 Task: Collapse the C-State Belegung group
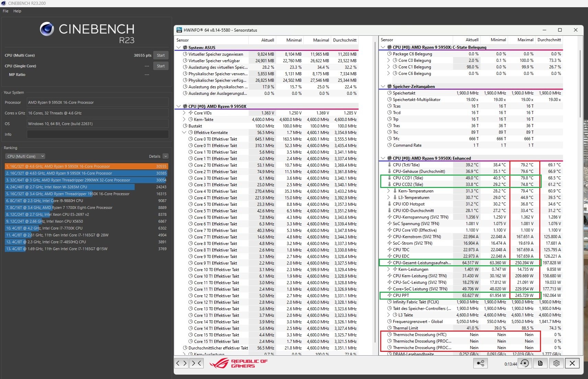point(383,47)
